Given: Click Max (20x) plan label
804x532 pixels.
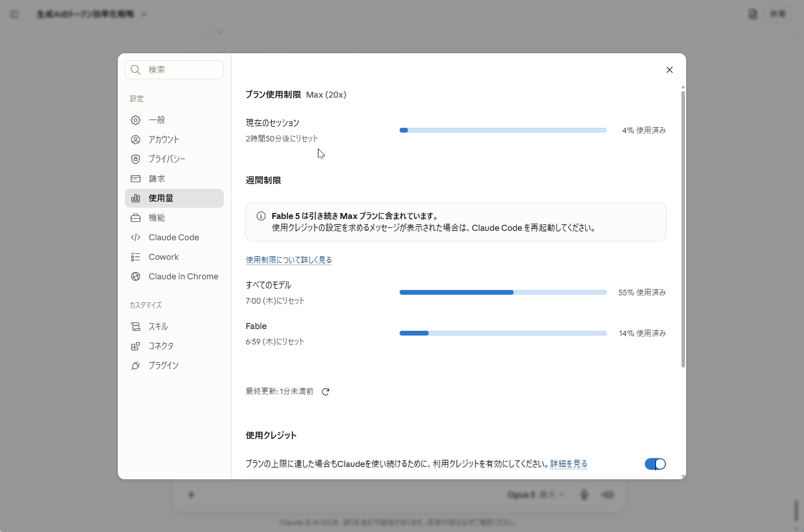Looking at the screenshot, I should (326, 95).
